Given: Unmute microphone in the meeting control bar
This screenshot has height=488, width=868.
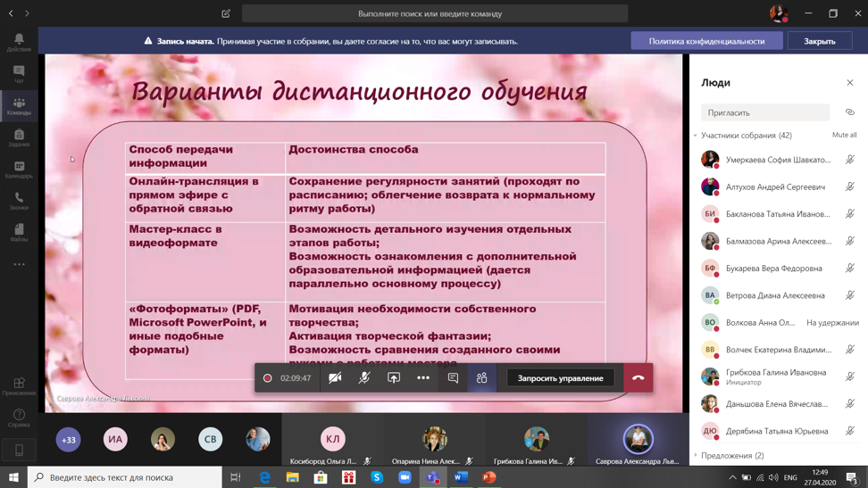Looking at the screenshot, I should [x=364, y=378].
